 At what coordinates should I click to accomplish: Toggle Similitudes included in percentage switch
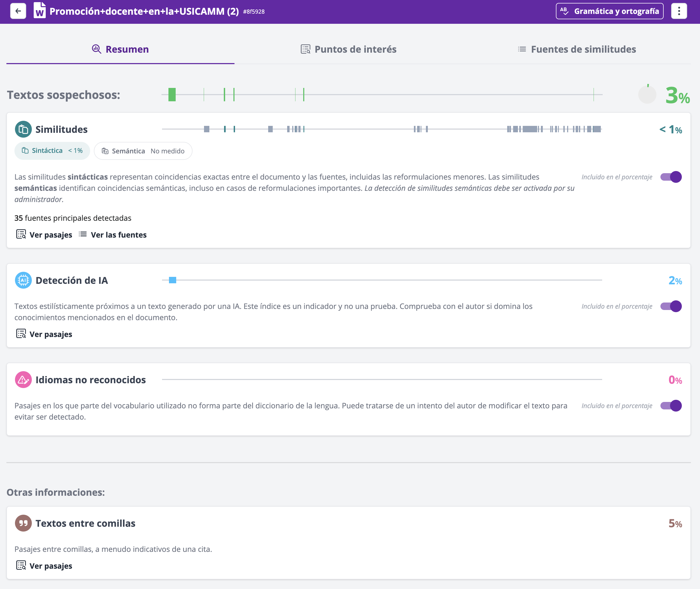tap(671, 177)
